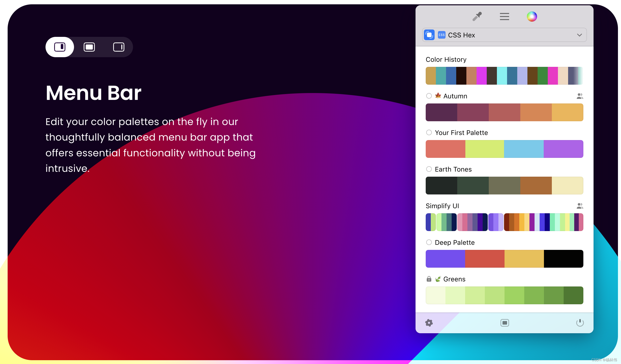Click the shared users icon beside Autumn
This screenshot has width=621, height=364.
pos(580,96)
